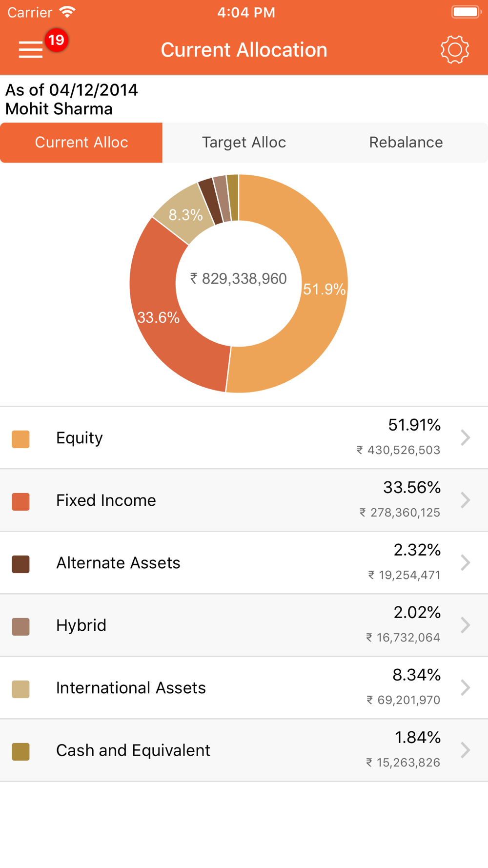This screenshot has height=868, width=488.
Task: Tap the Wi-Fi status icon
Action: 67,12
